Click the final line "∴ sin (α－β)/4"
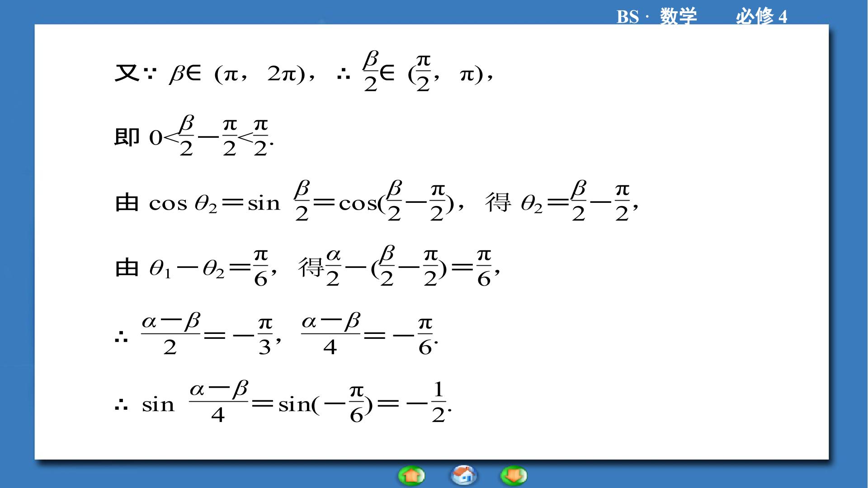The width and height of the screenshot is (868, 488). 283,402
